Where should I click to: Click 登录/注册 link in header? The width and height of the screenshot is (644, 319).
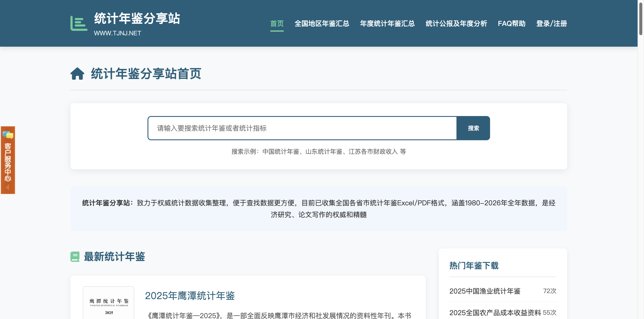tap(552, 24)
